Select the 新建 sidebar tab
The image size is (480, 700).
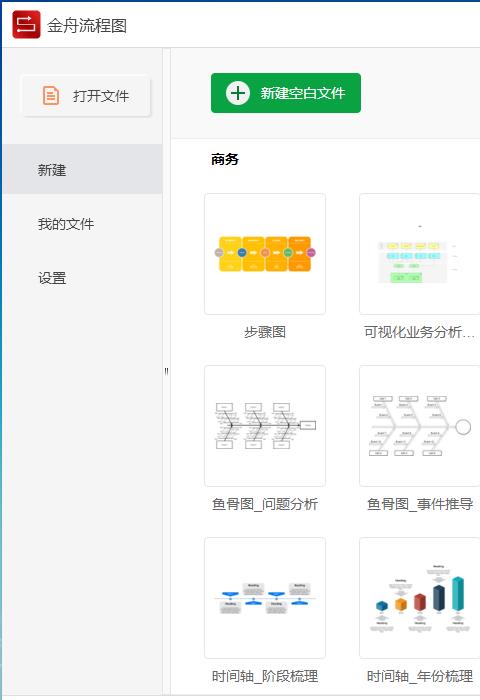click(x=82, y=169)
